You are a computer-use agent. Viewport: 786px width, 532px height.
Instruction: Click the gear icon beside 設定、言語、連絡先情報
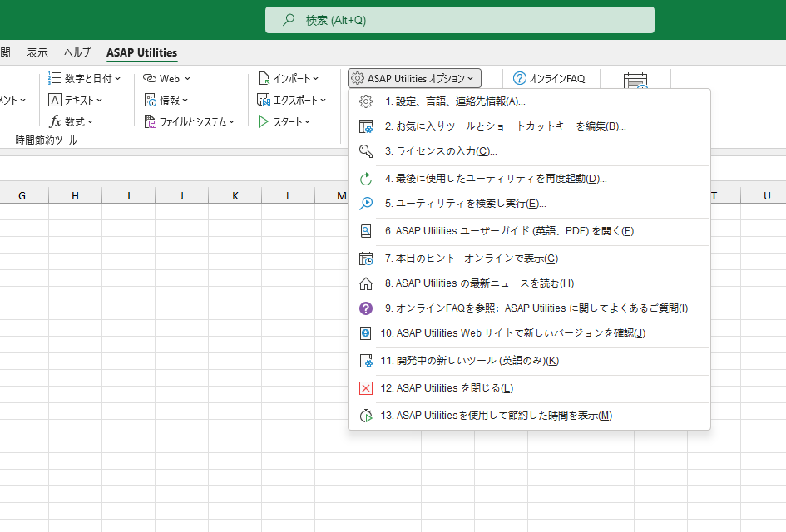coord(365,101)
